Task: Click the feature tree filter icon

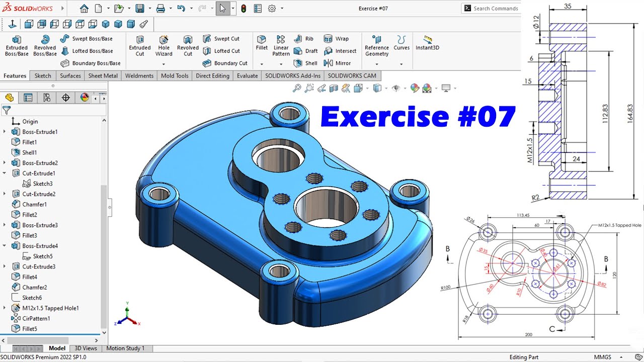Action: pos(7,110)
